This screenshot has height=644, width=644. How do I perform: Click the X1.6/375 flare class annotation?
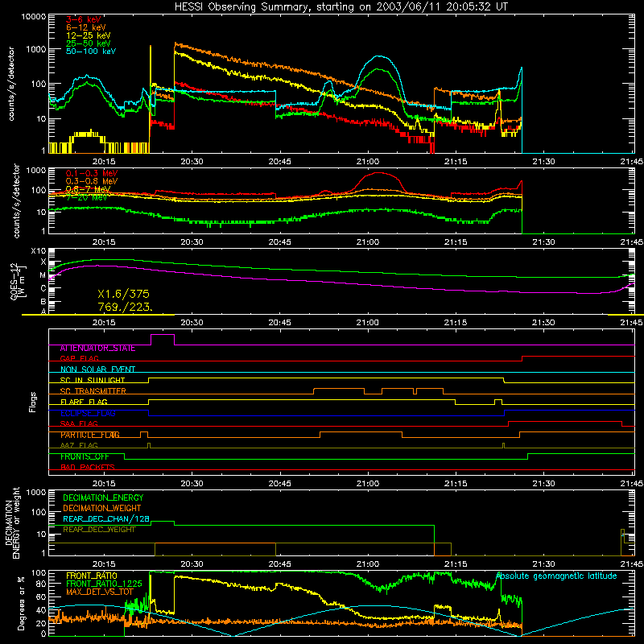[124, 294]
